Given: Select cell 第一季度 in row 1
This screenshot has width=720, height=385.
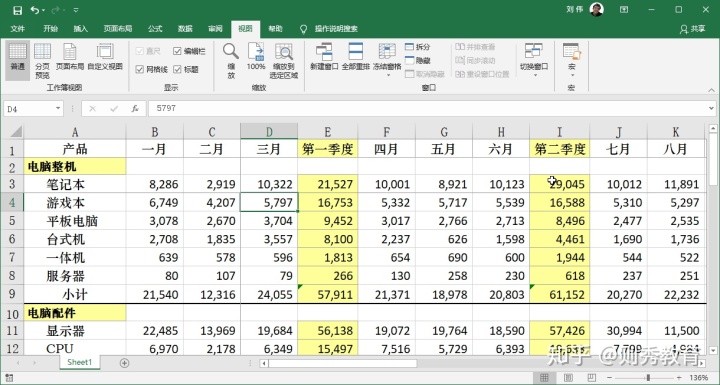Looking at the screenshot, I should tap(327, 149).
